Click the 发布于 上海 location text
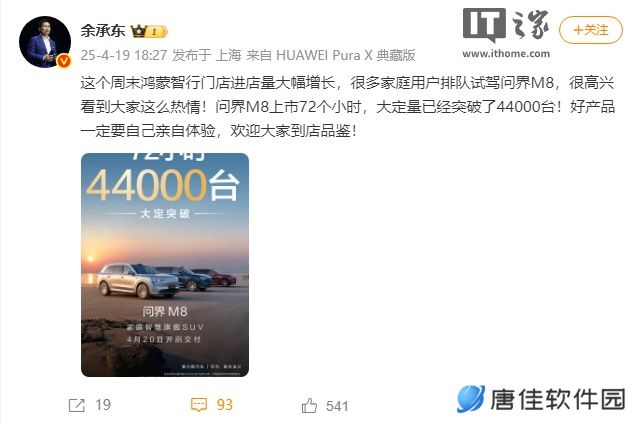641x425 pixels. coord(207,55)
